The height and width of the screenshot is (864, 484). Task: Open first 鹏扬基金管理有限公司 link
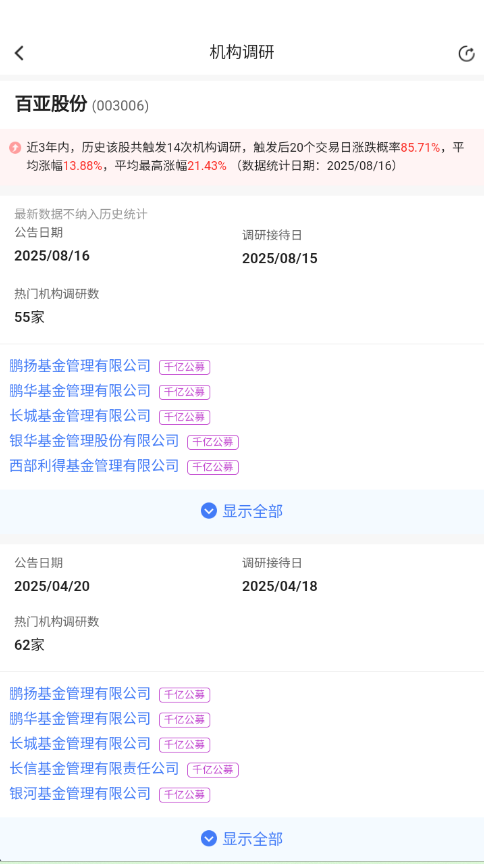click(x=80, y=366)
